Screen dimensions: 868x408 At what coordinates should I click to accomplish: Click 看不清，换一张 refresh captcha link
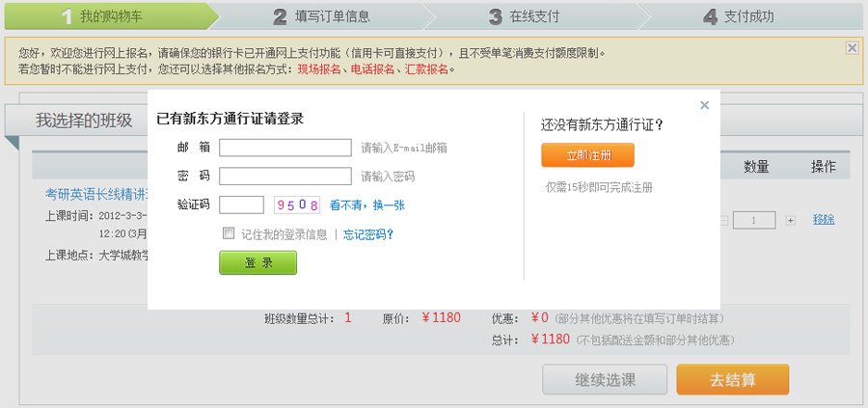pyautogui.click(x=366, y=205)
